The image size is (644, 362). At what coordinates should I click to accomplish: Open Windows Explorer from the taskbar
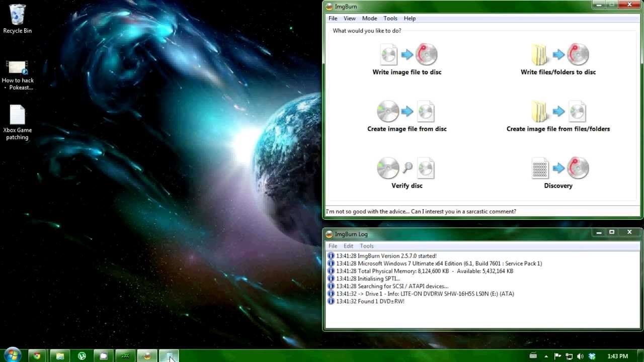(x=60, y=356)
